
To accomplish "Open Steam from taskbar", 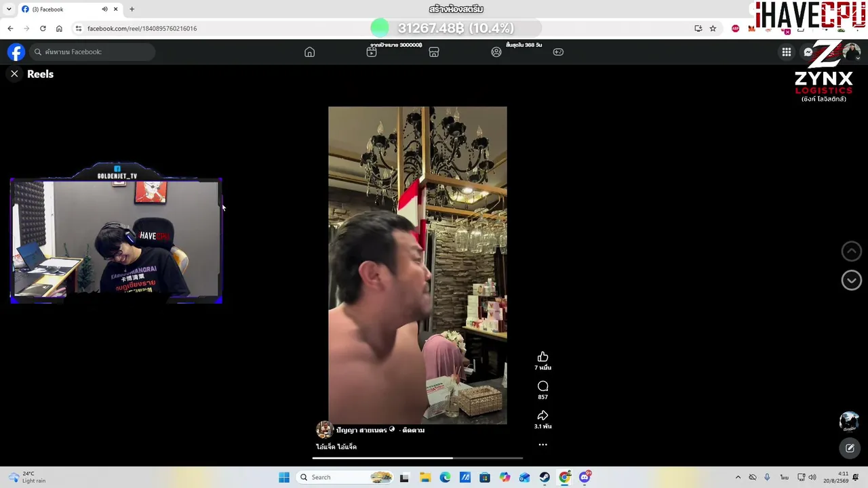I will click(x=545, y=477).
